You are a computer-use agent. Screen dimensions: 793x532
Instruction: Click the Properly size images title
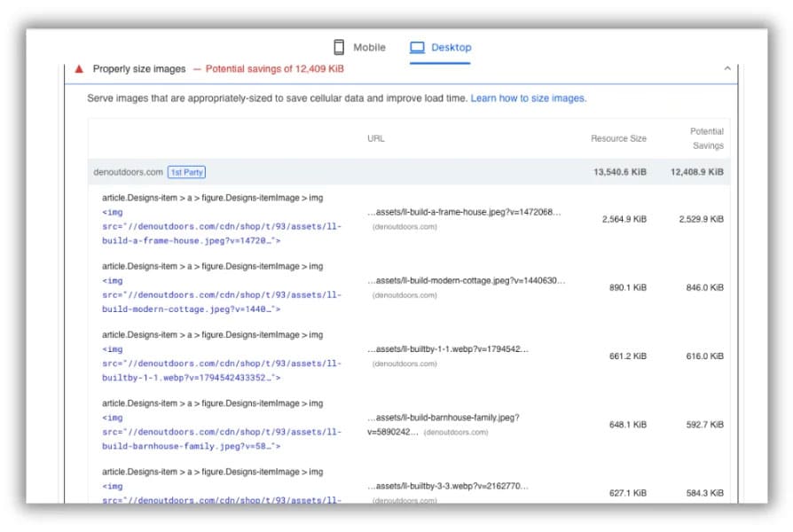tap(139, 69)
